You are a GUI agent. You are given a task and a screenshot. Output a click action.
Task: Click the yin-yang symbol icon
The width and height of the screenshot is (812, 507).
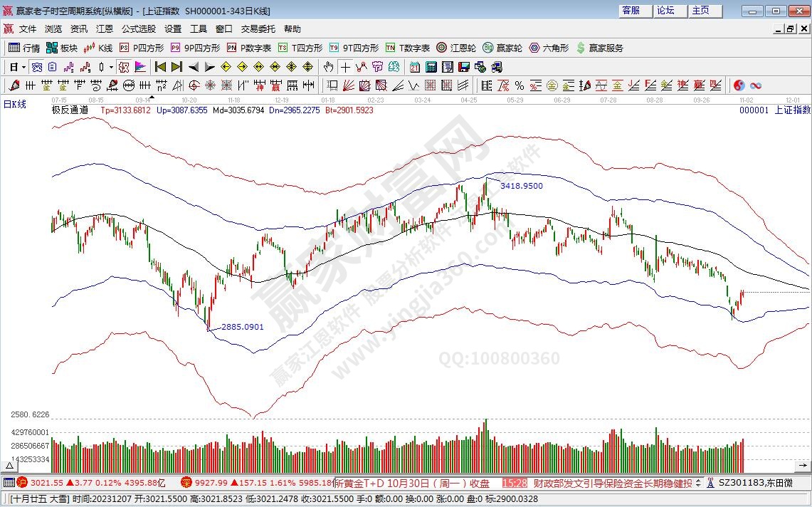click(739, 85)
